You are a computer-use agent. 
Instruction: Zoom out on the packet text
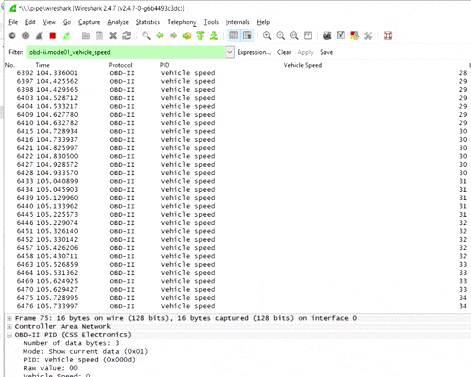coord(281,35)
